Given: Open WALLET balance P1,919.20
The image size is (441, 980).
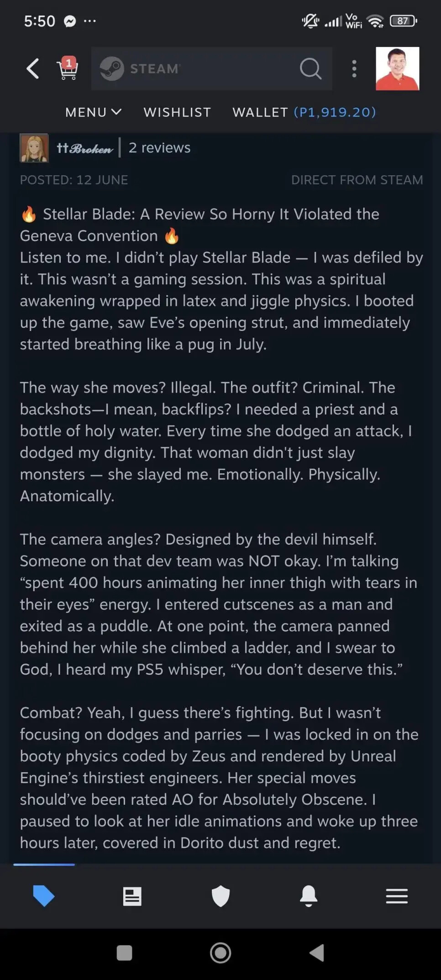Looking at the screenshot, I should 304,112.
